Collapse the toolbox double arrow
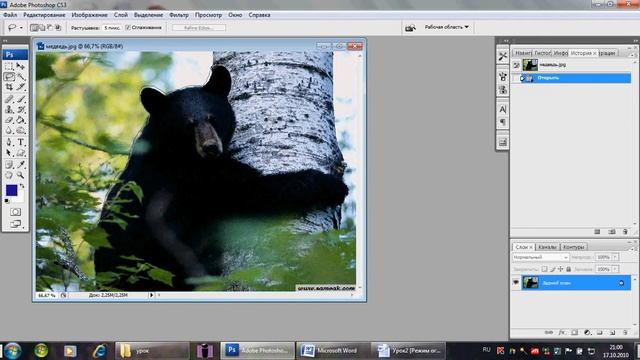 click(x=5, y=41)
